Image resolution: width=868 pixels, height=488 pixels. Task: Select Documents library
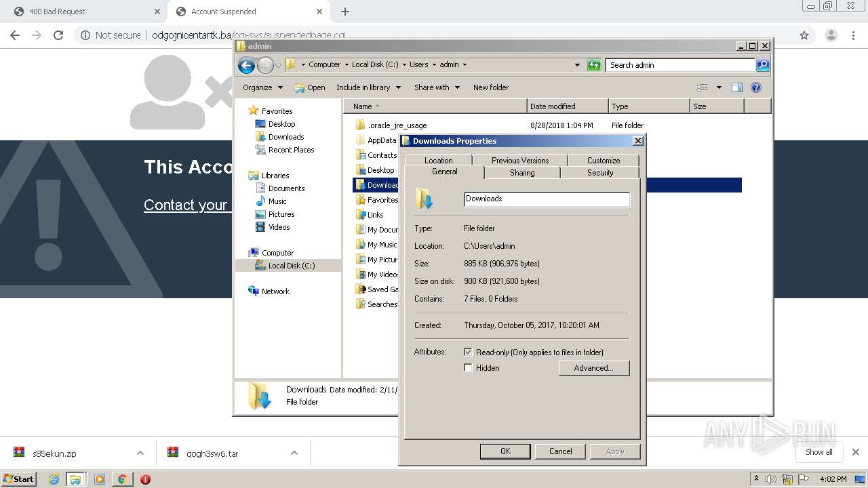pos(286,188)
